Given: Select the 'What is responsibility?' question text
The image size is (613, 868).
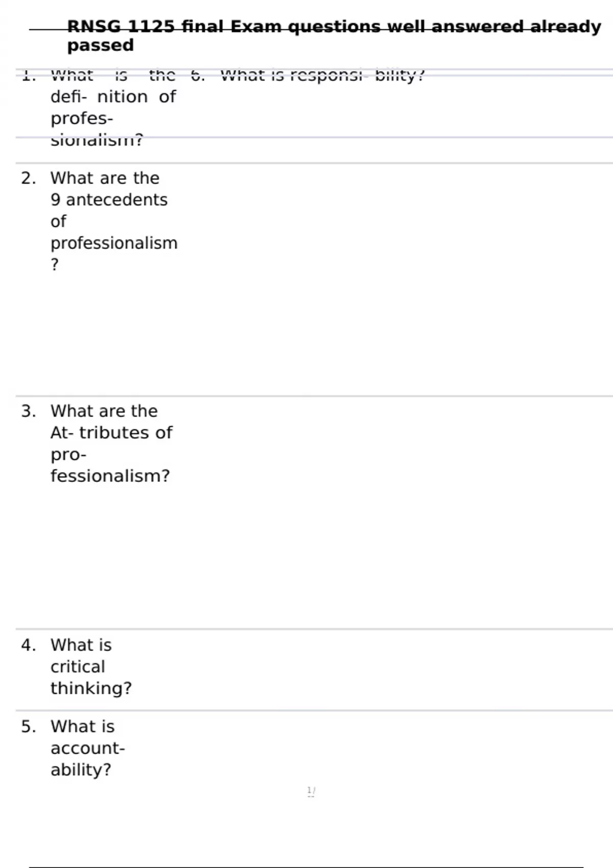Looking at the screenshot, I should pyautogui.click(x=322, y=76).
